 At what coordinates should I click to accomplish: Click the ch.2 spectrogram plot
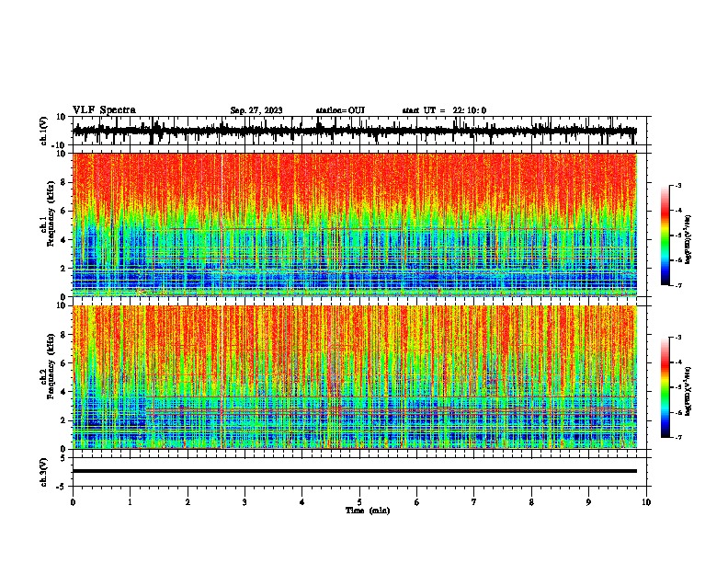pos(355,377)
